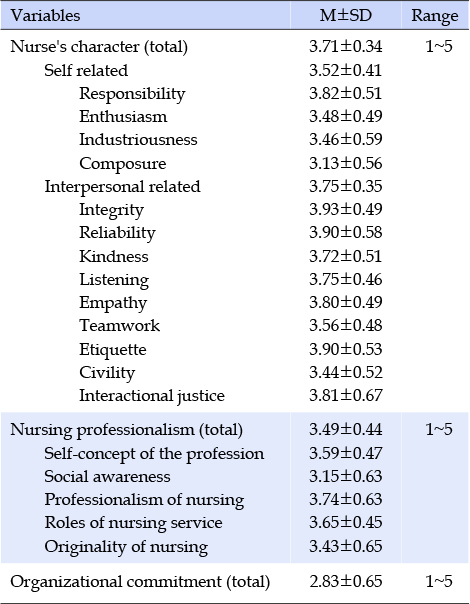Click the M±SD column header
470x604 pixels.
tap(346, 15)
